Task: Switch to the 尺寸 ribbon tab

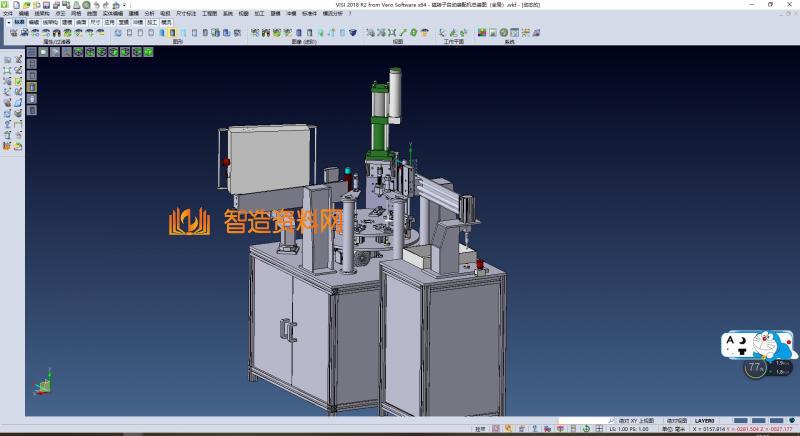Action: (94, 21)
